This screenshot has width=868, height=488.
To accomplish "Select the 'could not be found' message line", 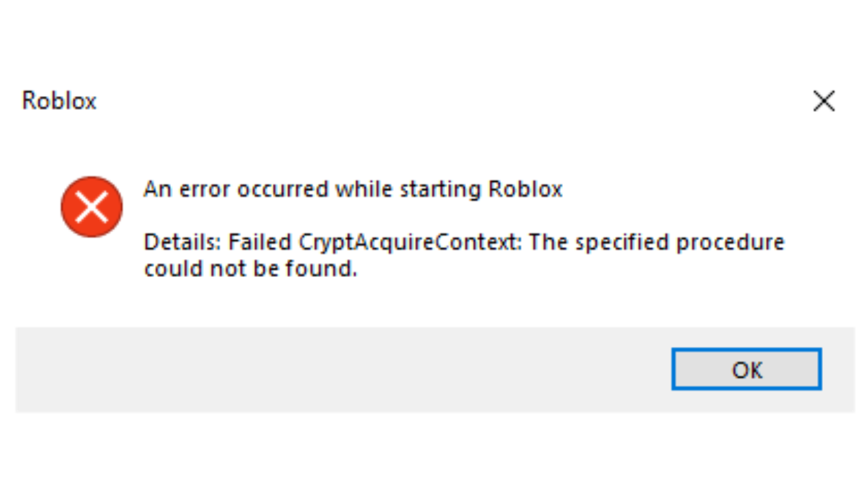I will tap(251, 268).
